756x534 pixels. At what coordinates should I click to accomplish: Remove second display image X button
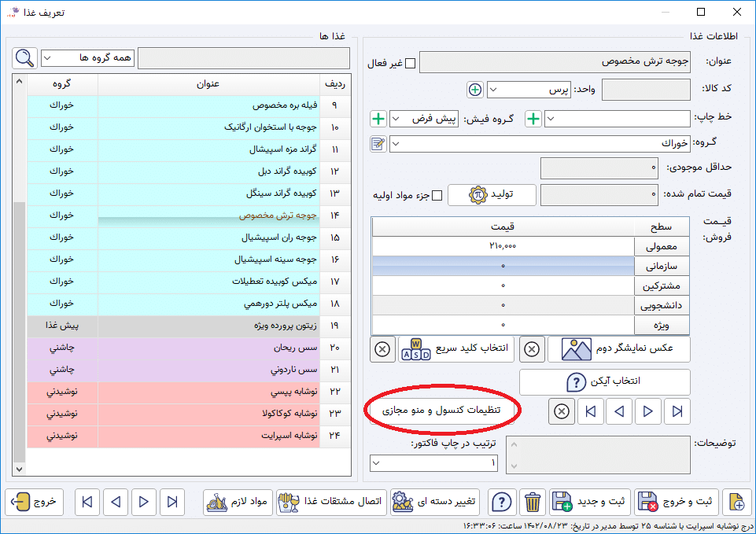(532, 349)
